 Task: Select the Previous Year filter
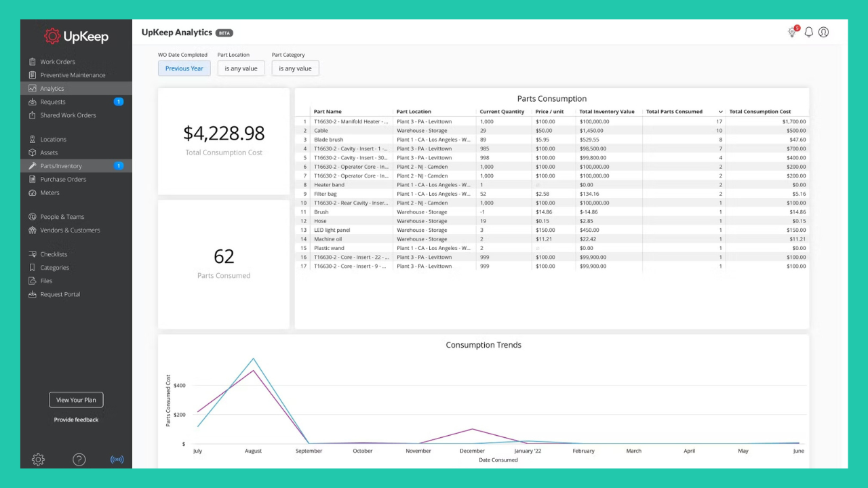click(184, 68)
